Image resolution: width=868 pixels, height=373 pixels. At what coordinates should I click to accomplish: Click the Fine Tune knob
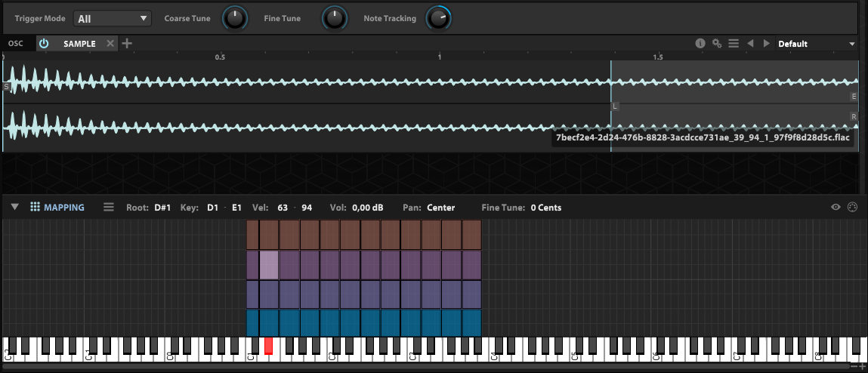point(335,18)
